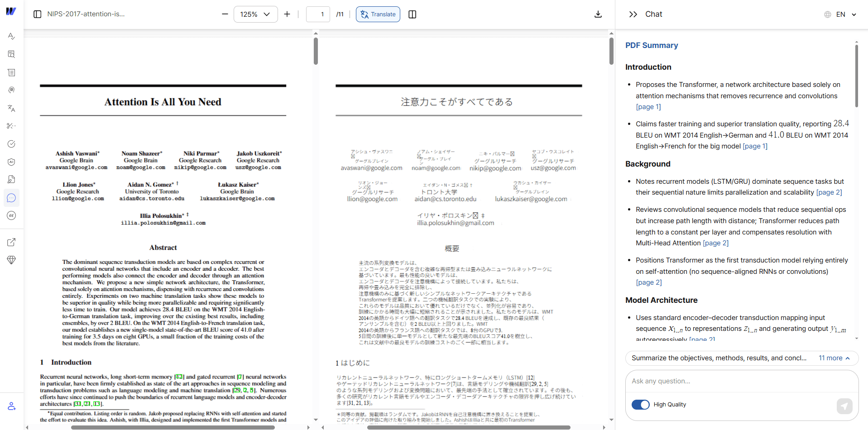The width and height of the screenshot is (868, 430).
Task: Open the grammar checker spell-check icon
Action: (11, 36)
